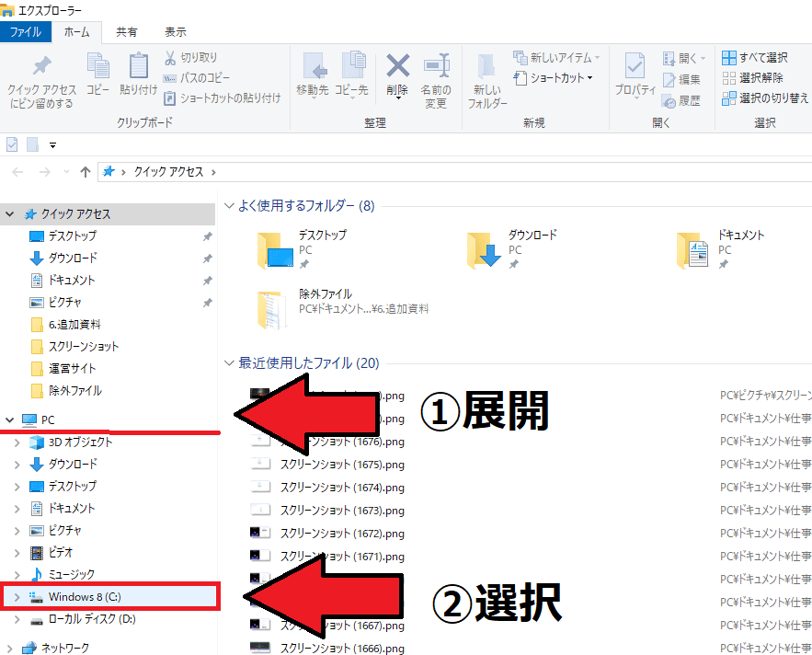Click the Delete X icon

point(397,67)
